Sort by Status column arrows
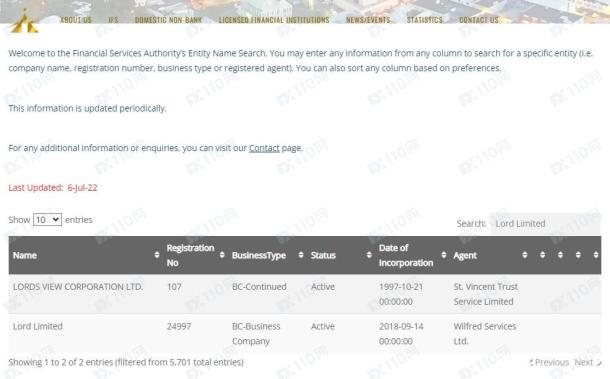The height and width of the screenshot is (379, 610). [x=369, y=255]
